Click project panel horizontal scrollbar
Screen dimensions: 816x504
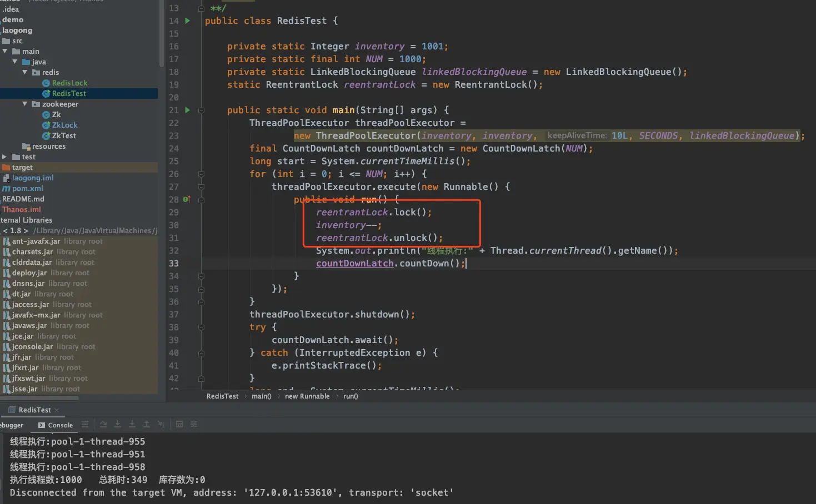tap(40, 397)
